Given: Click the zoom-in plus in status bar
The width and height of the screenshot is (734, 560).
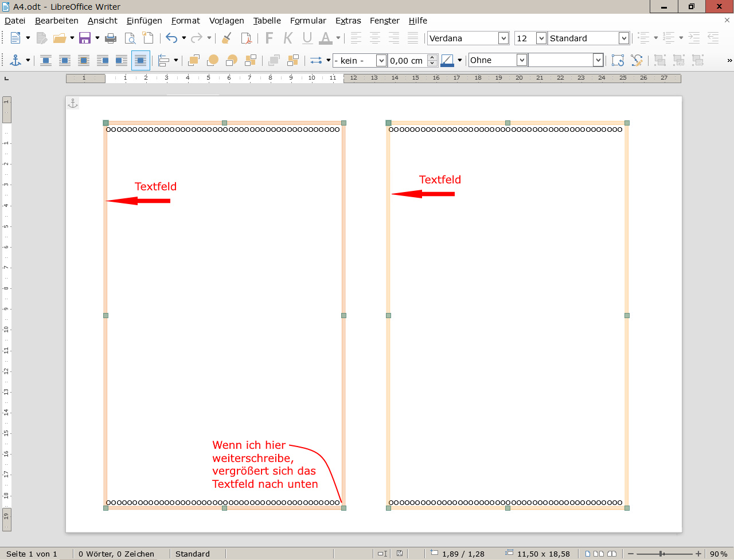Looking at the screenshot, I should 698,554.
